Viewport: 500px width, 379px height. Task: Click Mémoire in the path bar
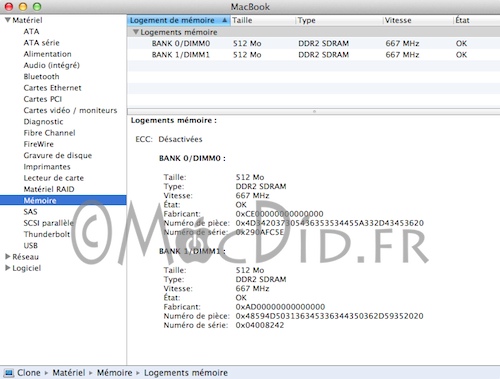point(114,372)
